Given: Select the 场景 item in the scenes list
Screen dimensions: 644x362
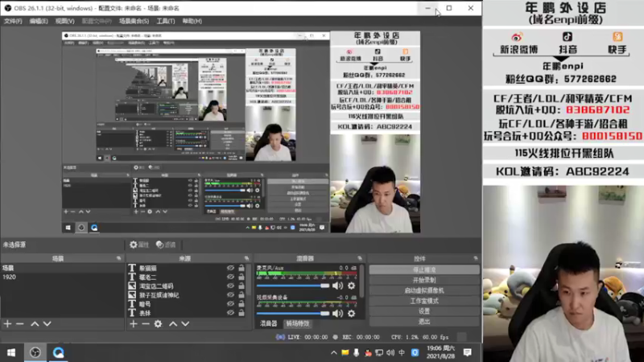Looking at the screenshot, I should (x=62, y=268).
